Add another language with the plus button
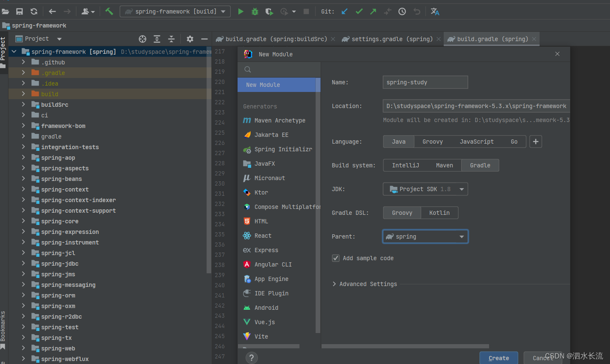The image size is (610, 364). coord(536,142)
